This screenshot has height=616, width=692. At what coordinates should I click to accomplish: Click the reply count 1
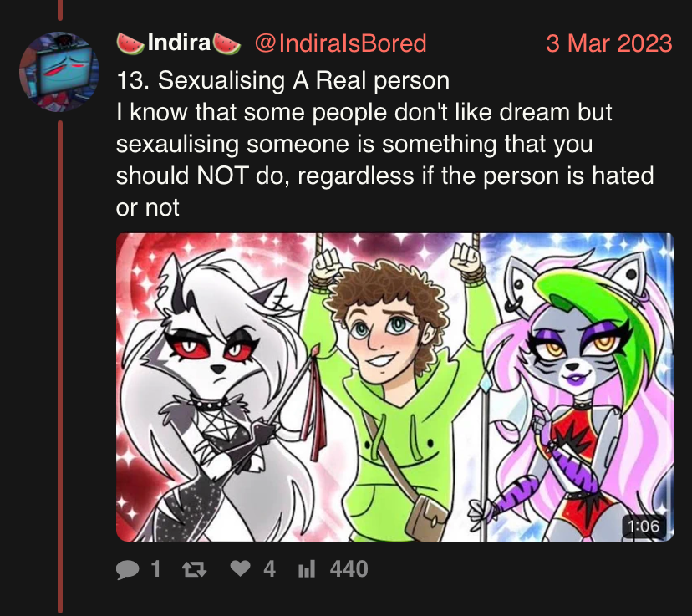(155, 569)
